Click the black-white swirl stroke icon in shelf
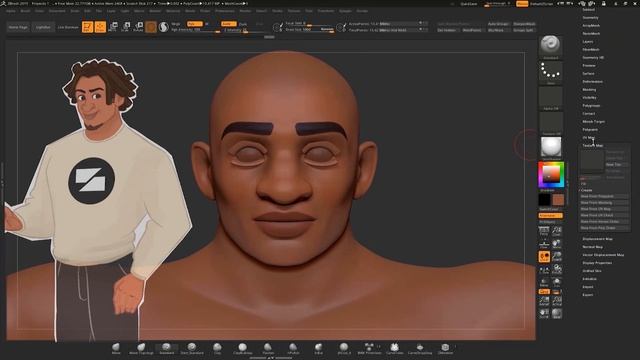Viewport: 640px width, 360px height. coord(164,27)
